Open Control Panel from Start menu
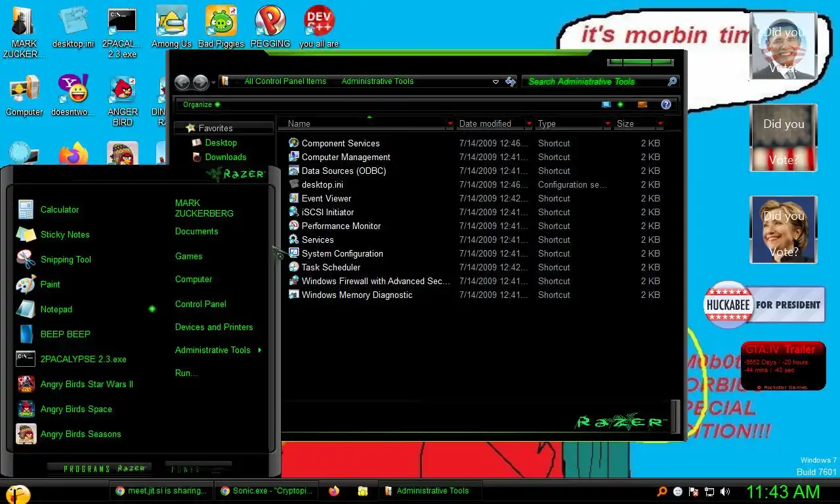840x504 pixels. pyautogui.click(x=200, y=304)
